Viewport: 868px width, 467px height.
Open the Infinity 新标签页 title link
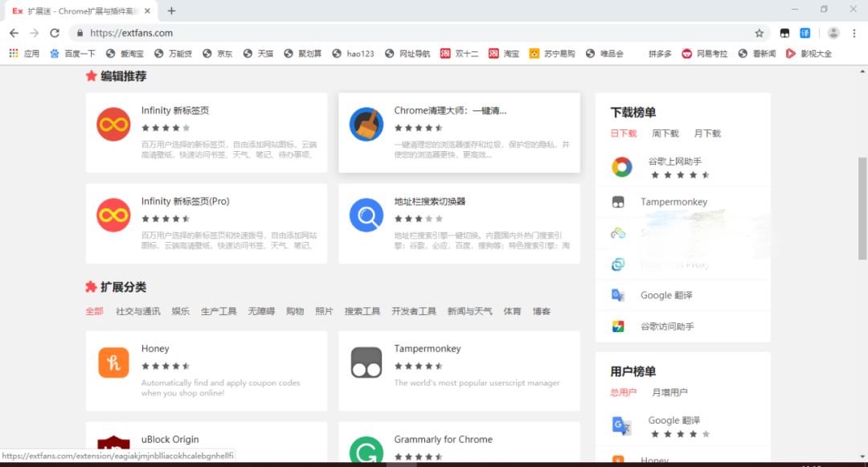(175, 111)
